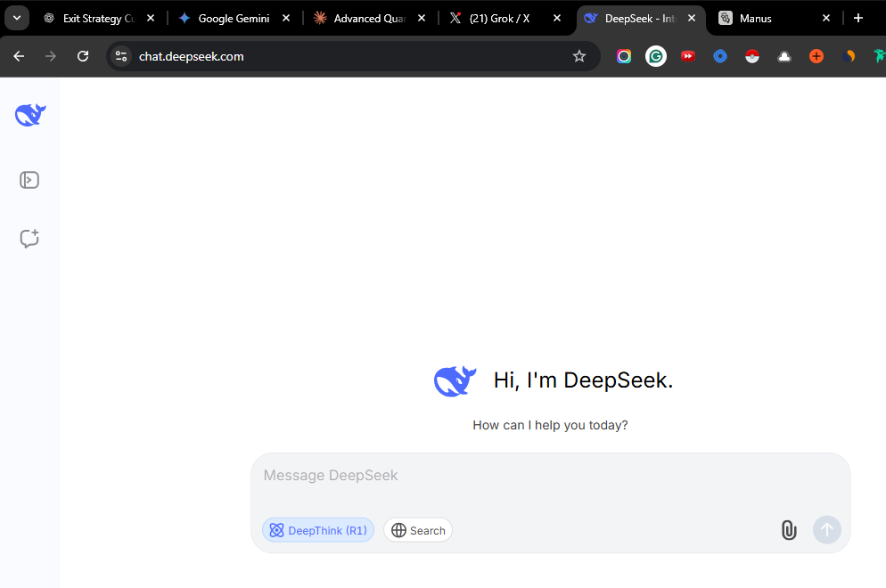The image size is (886, 588).
Task: Open the orange plus extension icon
Action: coord(816,56)
